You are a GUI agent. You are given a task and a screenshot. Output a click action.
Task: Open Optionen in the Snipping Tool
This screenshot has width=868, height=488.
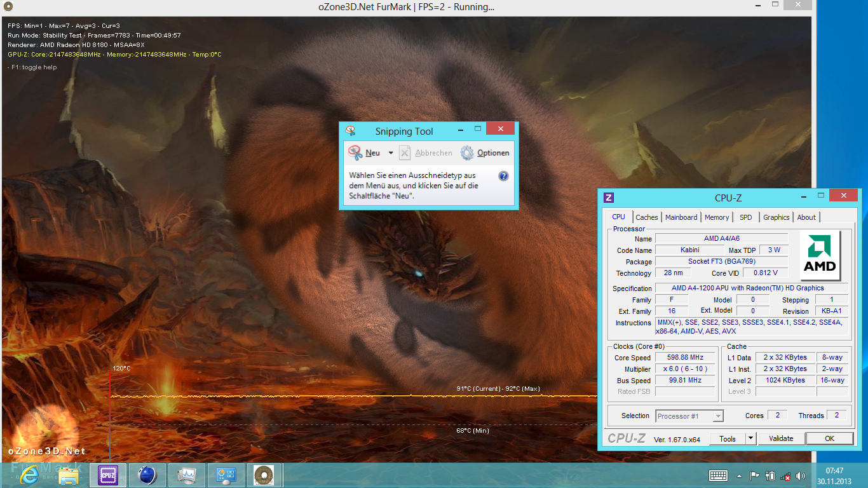tap(485, 152)
